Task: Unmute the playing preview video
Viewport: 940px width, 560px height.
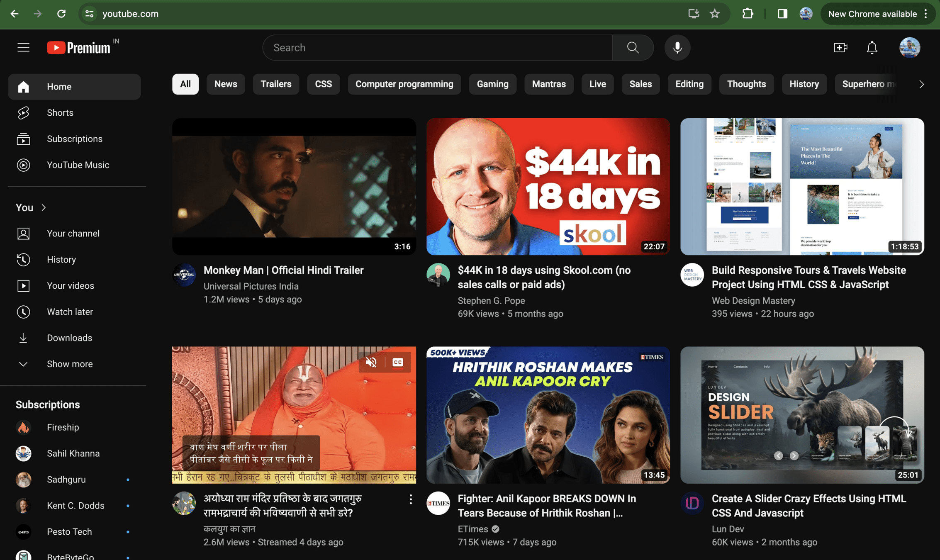Action: pos(371,362)
